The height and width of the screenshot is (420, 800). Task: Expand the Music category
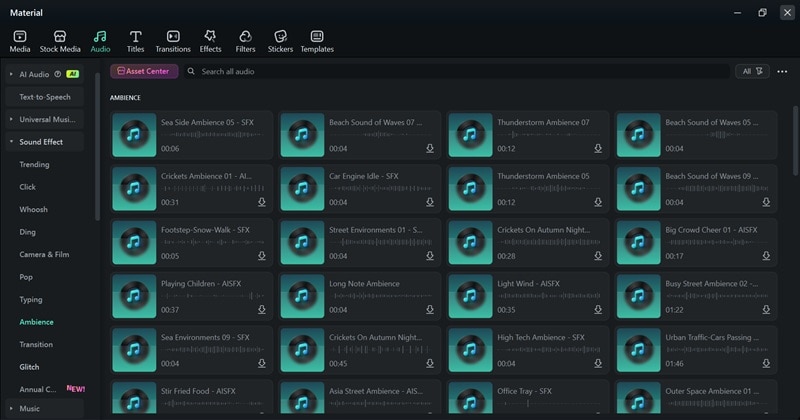pyautogui.click(x=11, y=409)
